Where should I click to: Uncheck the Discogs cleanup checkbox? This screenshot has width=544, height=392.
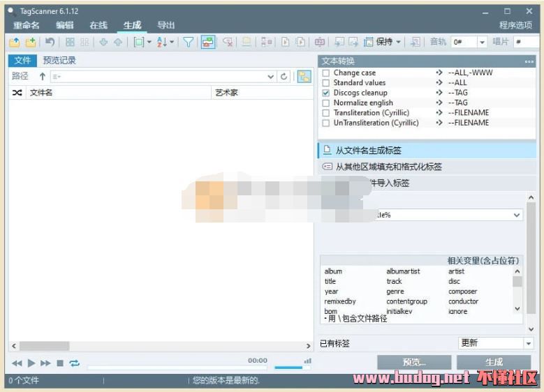click(x=326, y=93)
